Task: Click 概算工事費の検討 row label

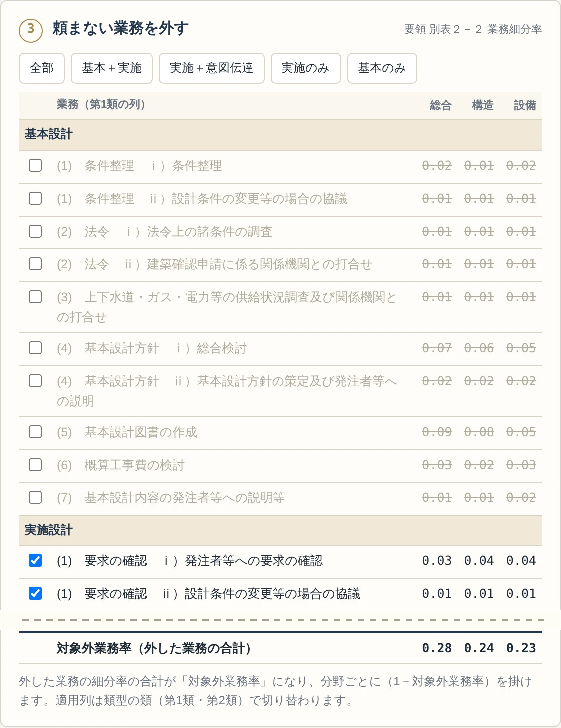Action: point(121,465)
